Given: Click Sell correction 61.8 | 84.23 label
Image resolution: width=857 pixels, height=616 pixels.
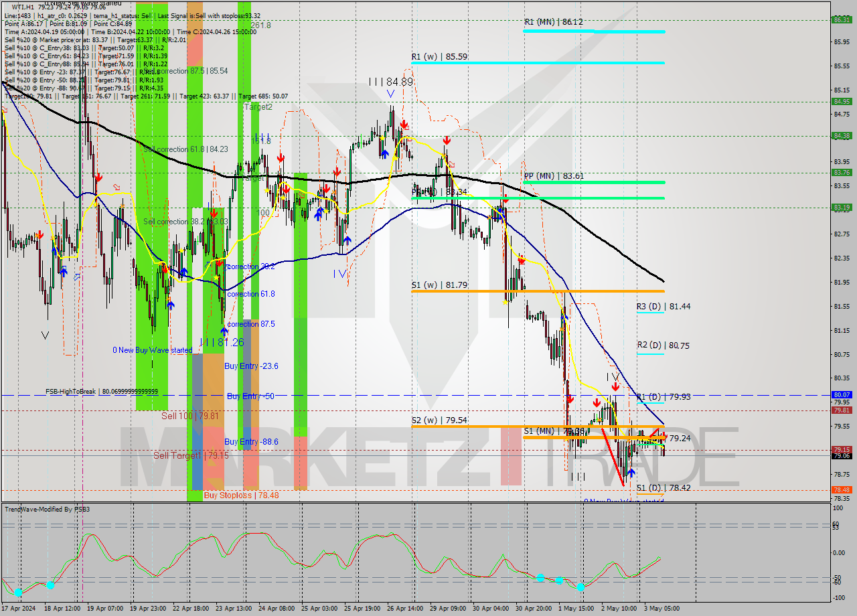Looking at the screenshot, I should click(185, 149).
